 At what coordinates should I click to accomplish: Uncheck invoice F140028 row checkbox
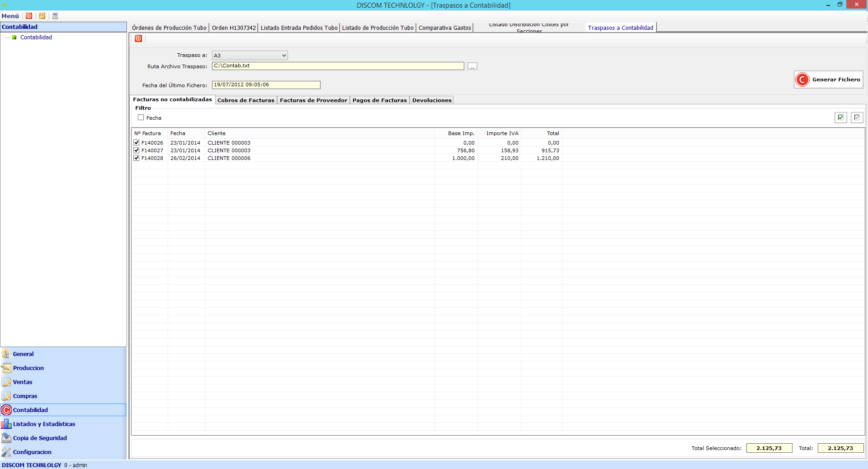click(137, 158)
